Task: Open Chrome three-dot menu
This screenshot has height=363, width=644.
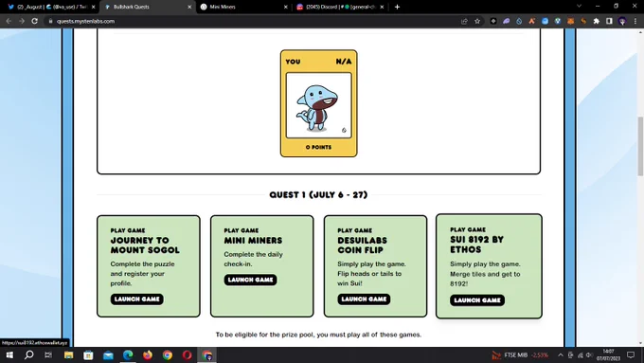Action: (635, 21)
